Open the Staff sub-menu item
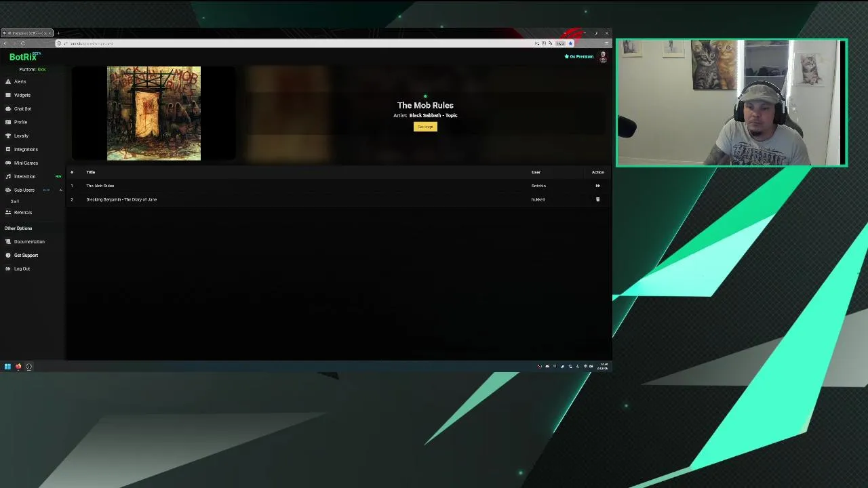 15,201
